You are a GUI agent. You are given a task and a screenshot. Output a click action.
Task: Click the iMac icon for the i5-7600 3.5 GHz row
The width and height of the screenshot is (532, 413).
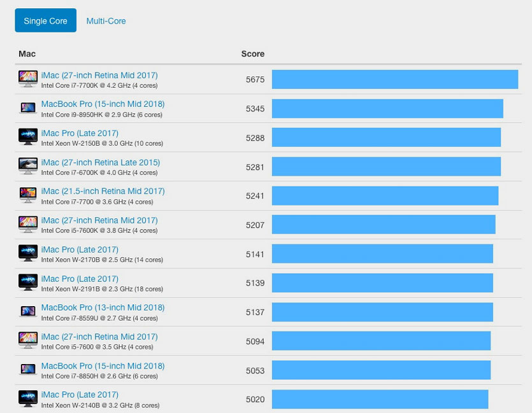(x=28, y=340)
